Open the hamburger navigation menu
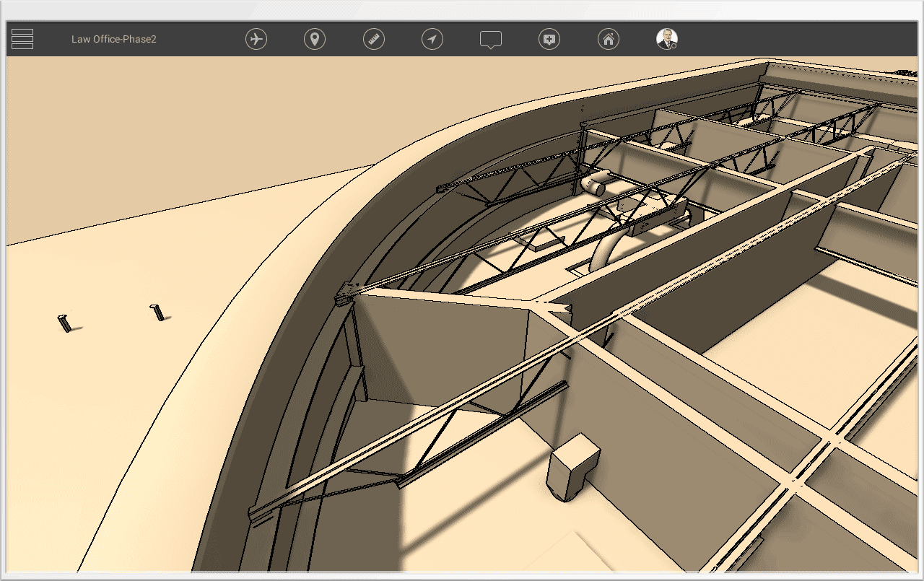This screenshot has height=581, width=924. pyautogui.click(x=22, y=38)
